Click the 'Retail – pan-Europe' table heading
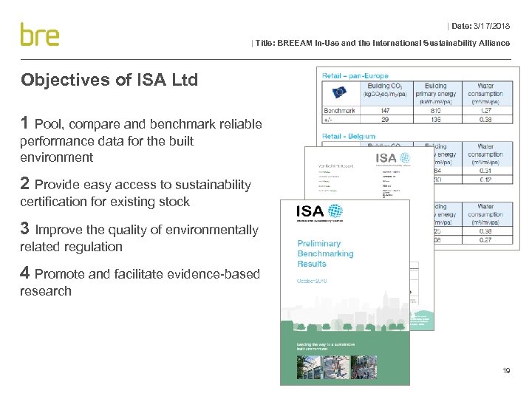Image resolution: width=532 pixels, height=399 pixels. coord(355,76)
